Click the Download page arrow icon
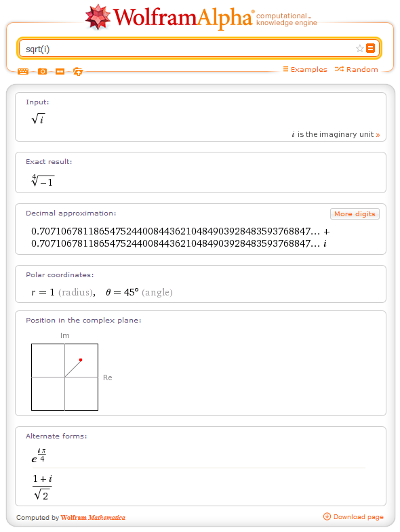Image resolution: width=400 pixels, height=532 pixels. point(327,516)
